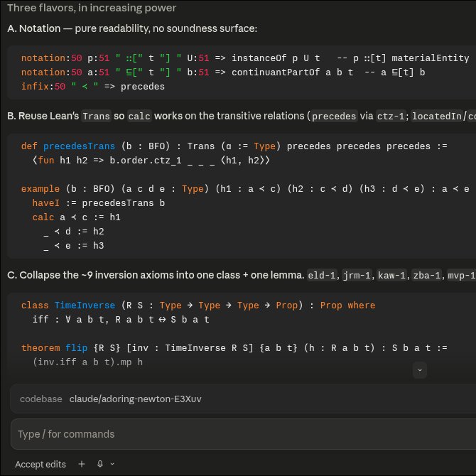Click the inline code "zba-1"
This screenshot has height=476, width=476.
point(426,276)
